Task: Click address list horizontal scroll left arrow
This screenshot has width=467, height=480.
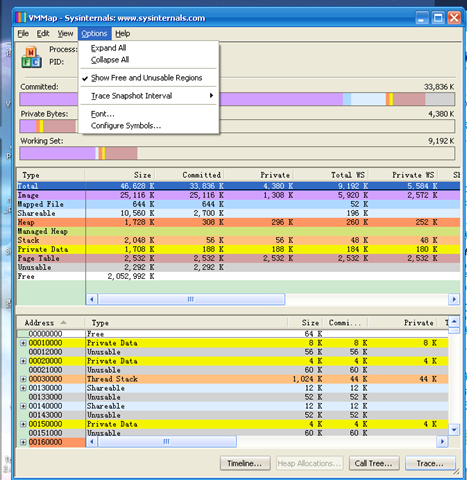Action: (92, 442)
